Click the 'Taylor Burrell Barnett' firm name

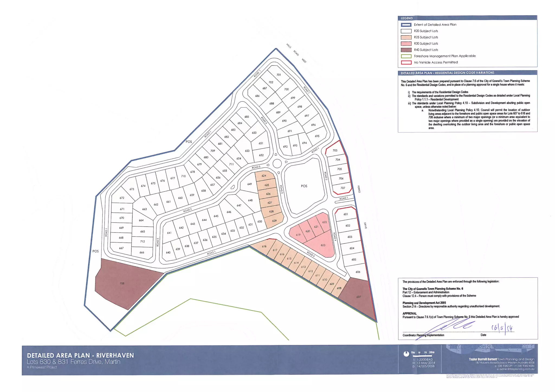point(483,359)
